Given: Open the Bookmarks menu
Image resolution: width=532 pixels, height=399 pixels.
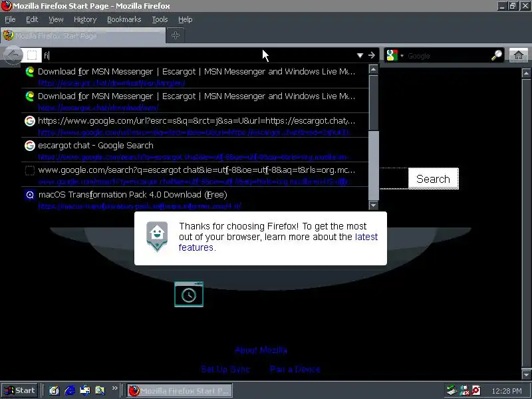Looking at the screenshot, I should (124, 20).
